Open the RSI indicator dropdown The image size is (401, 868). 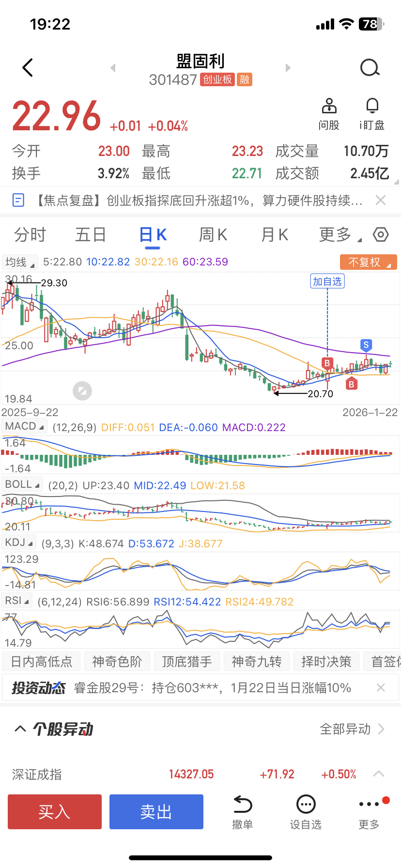tap(17, 601)
